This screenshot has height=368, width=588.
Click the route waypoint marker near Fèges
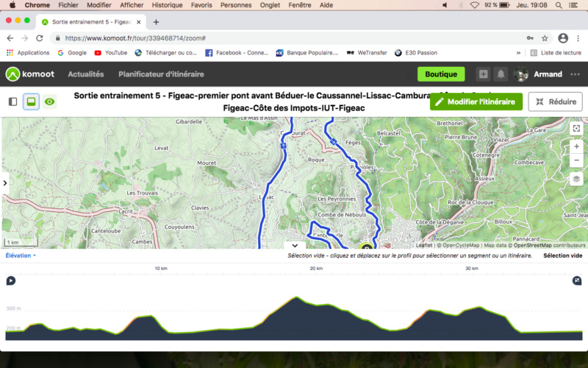click(334, 141)
